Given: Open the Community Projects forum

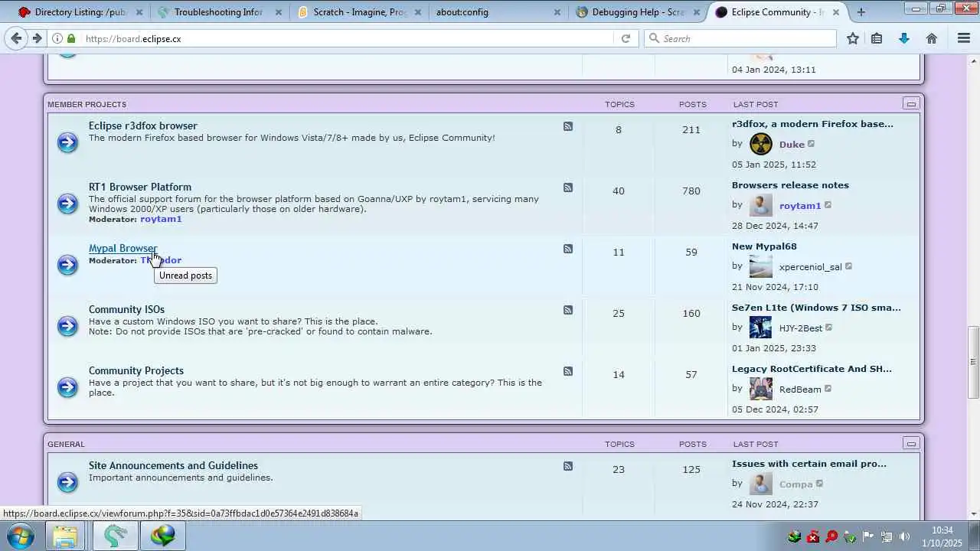Looking at the screenshot, I should click(136, 370).
